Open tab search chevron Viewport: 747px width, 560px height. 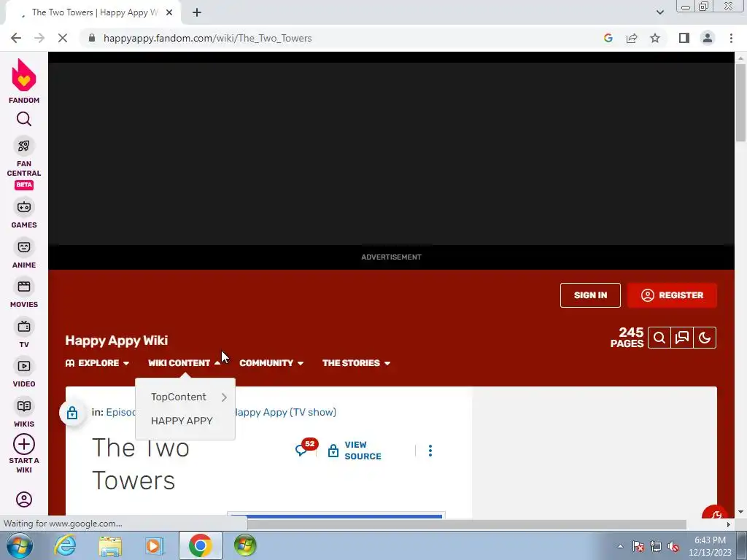point(659,12)
